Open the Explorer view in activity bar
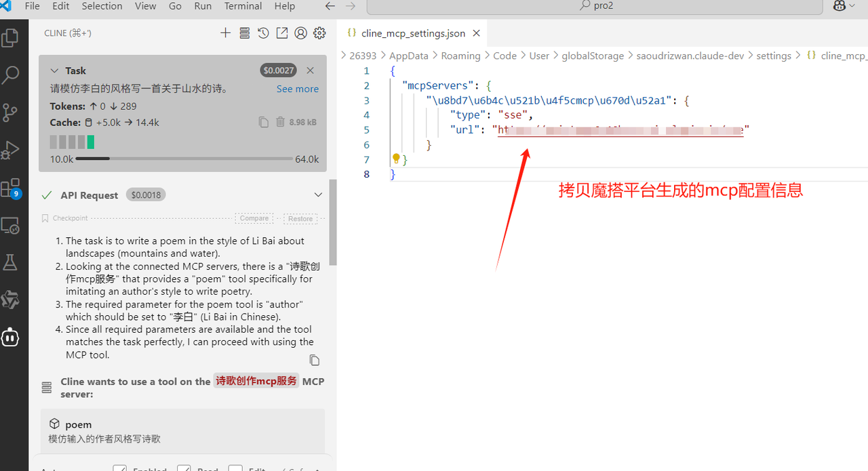This screenshot has width=868, height=471. pyautogui.click(x=10, y=37)
